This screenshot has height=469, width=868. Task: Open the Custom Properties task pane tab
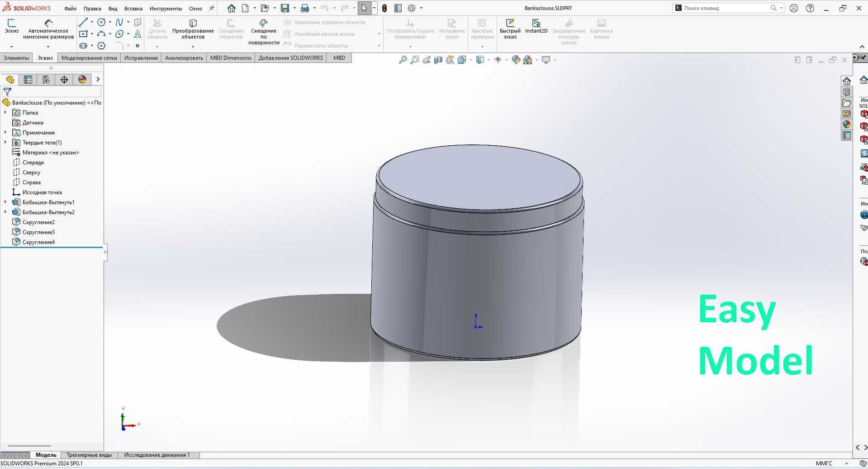pos(847,135)
